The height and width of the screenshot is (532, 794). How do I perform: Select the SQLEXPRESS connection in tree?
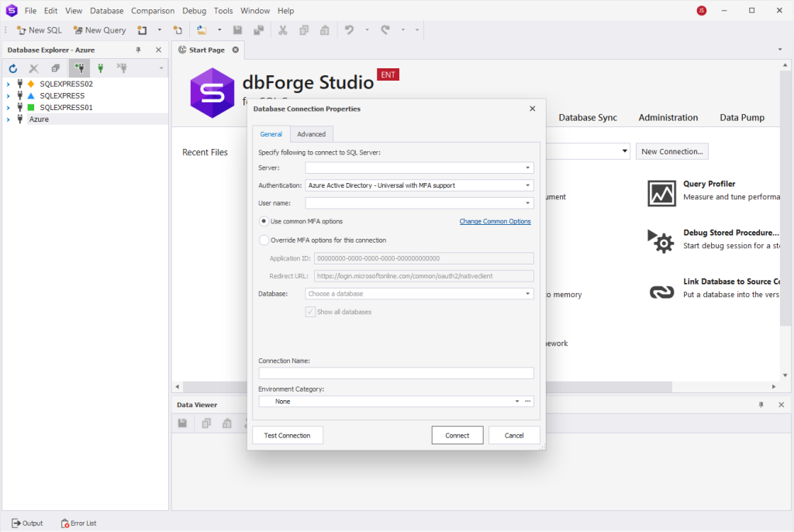[x=62, y=95]
